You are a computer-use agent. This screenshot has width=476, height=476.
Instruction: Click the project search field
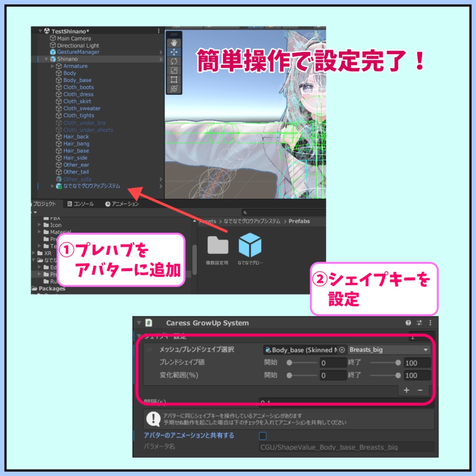(284, 212)
